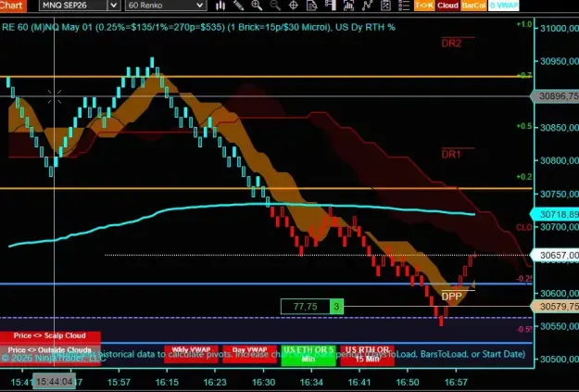Select the zoom in magnifier tool
Viewport: 579px width, 392px height.
tap(257, 6)
